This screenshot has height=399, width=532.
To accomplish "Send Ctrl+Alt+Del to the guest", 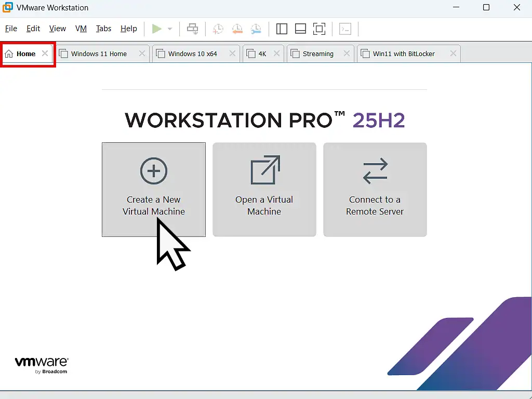I will (193, 29).
